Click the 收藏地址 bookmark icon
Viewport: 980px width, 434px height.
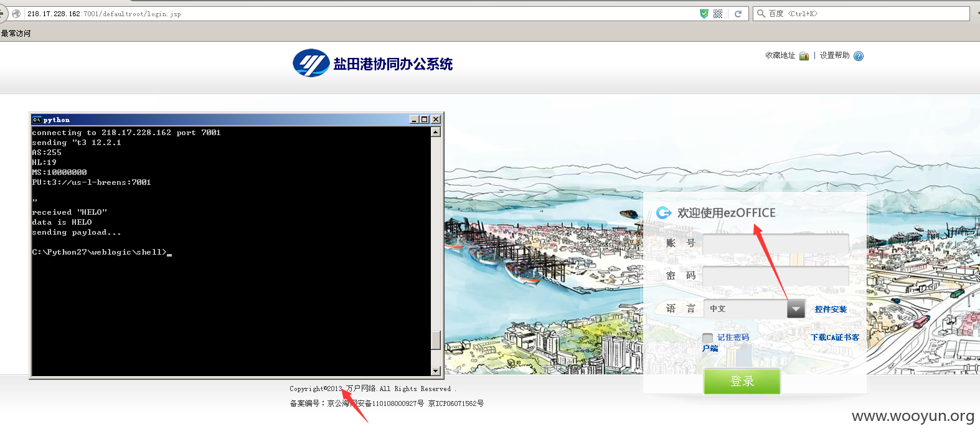[x=804, y=56]
